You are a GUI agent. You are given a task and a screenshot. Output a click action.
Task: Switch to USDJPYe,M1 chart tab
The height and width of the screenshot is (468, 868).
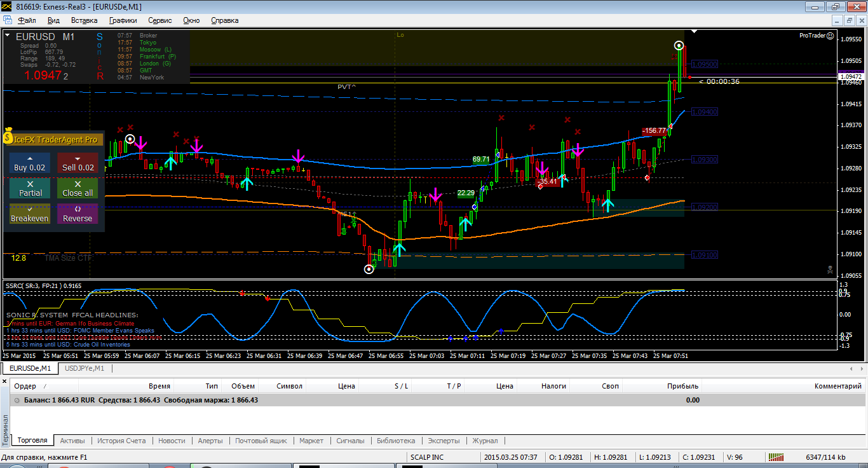[85, 368]
